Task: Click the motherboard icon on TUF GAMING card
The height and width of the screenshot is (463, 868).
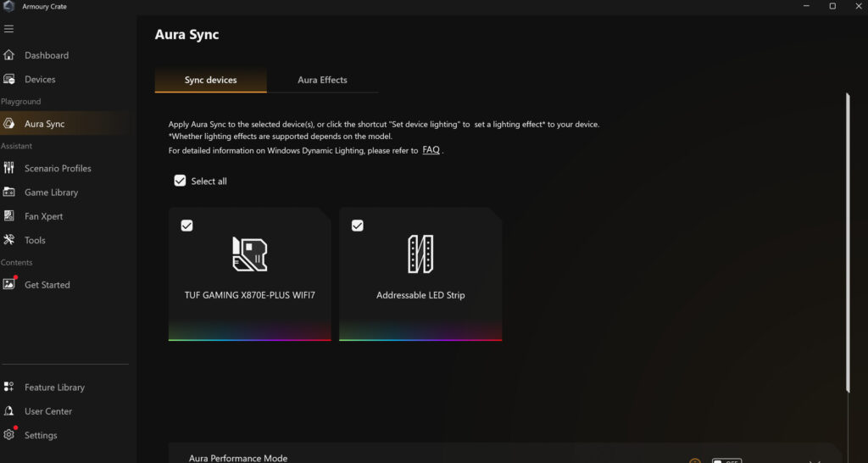Action: click(x=250, y=254)
